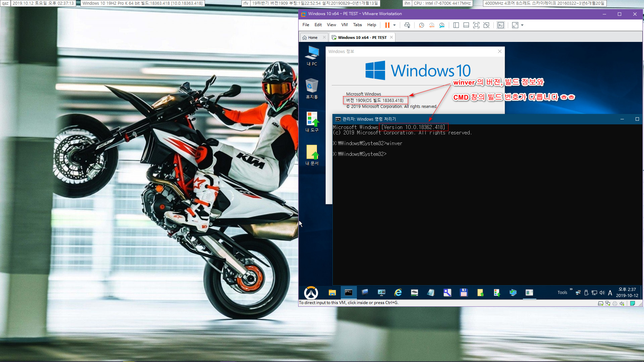
Task: Open the VMware View menu
Action: [331, 25]
